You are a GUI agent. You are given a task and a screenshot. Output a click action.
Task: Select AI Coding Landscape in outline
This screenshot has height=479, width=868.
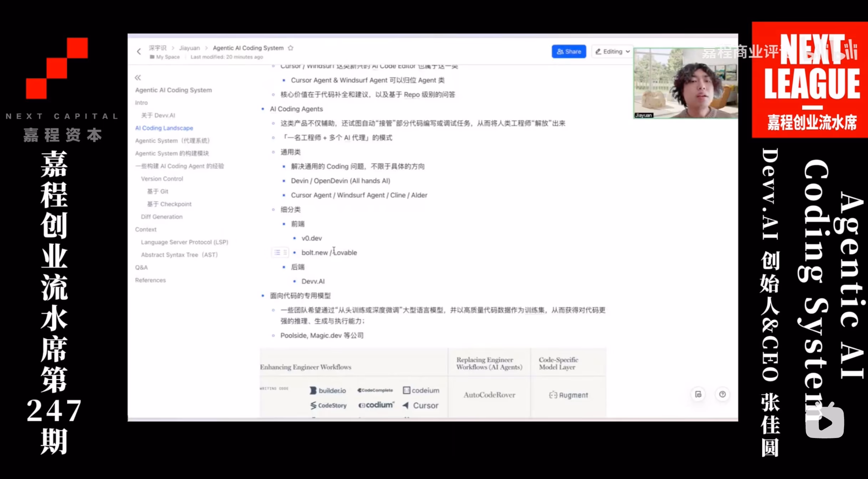[x=164, y=128]
